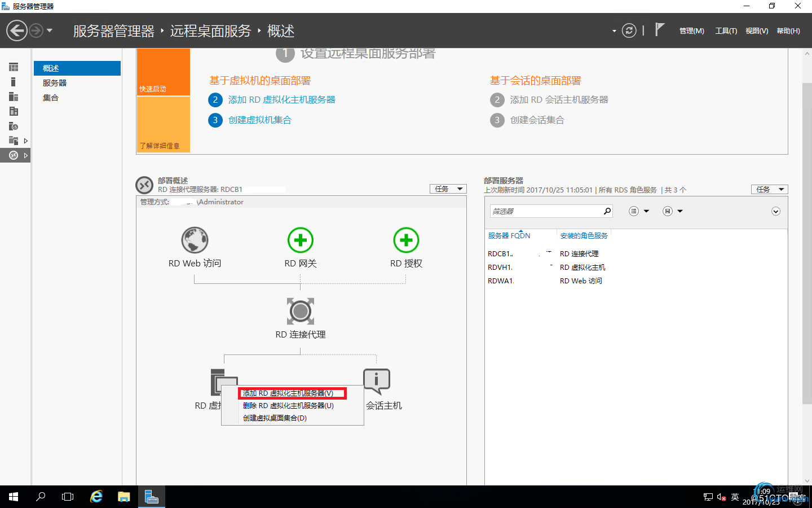
Task: Click the green plus RD 网关 icon
Action: (301, 240)
